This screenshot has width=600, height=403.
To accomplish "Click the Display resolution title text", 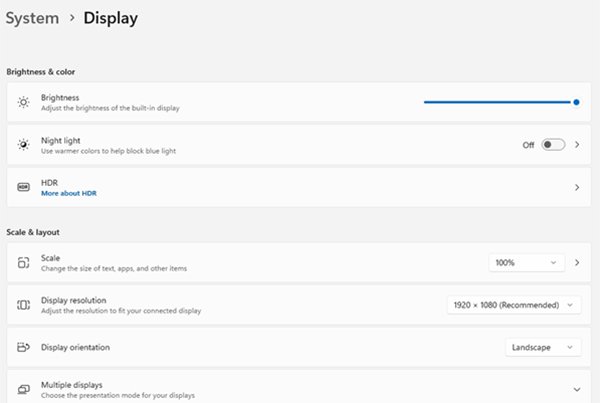I will pos(75,300).
